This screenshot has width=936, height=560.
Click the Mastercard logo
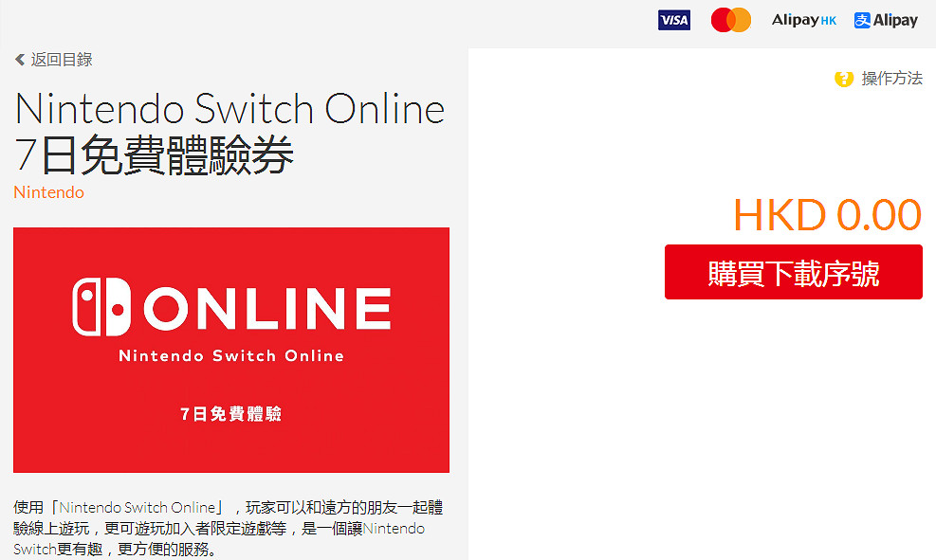coord(730,20)
